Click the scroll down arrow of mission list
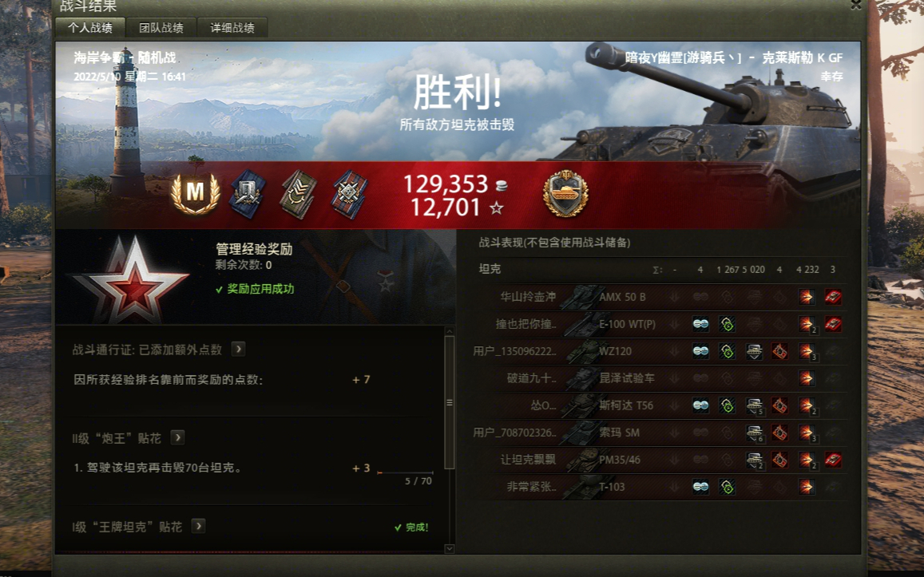The height and width of the screenshot is (577, 924). (x=449, y=549)
